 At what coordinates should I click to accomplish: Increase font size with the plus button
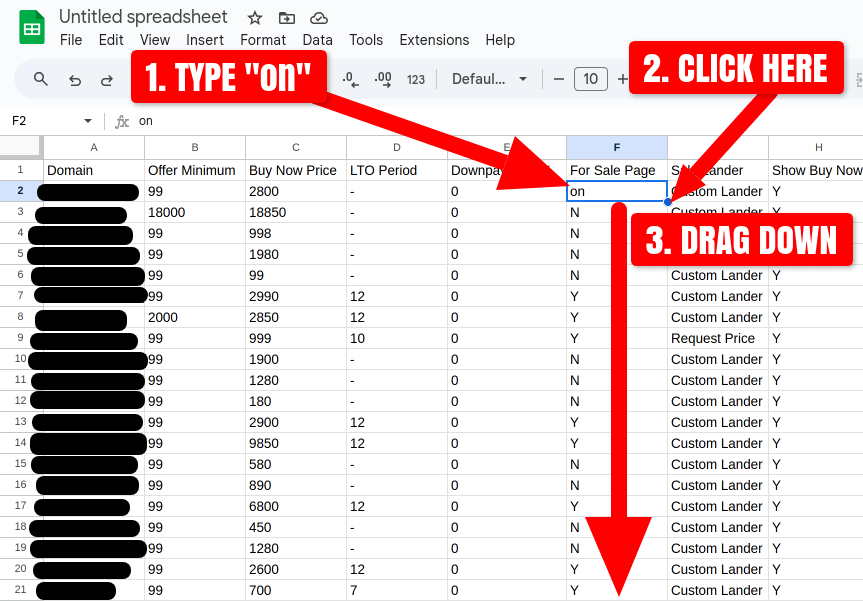(x=621, y=79)
